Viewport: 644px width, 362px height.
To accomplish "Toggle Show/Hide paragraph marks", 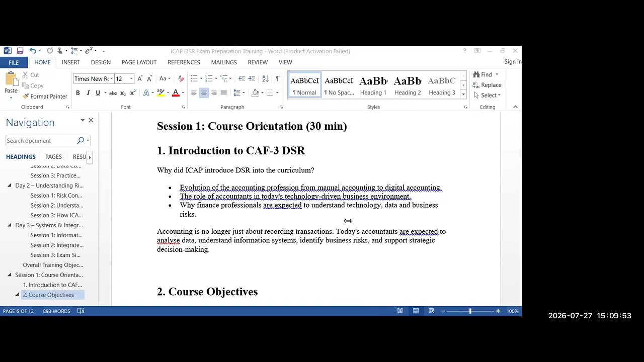I will (x=278, y=78).
